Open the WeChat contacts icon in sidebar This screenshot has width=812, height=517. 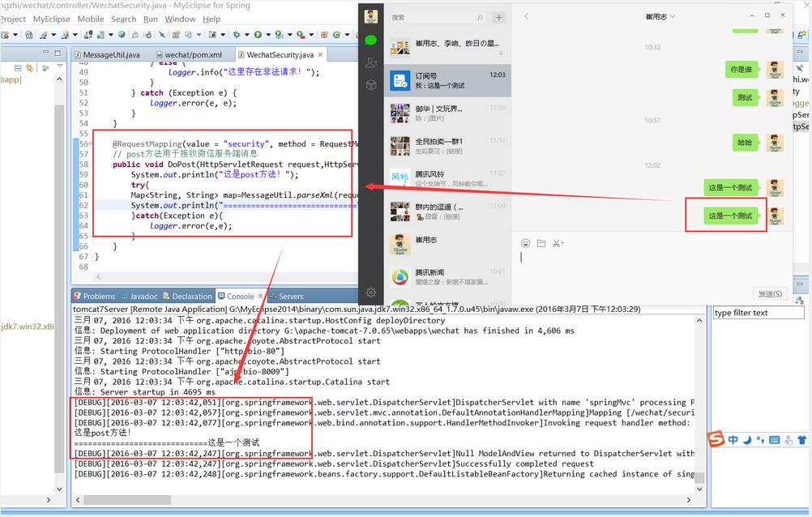pos(370,62)
